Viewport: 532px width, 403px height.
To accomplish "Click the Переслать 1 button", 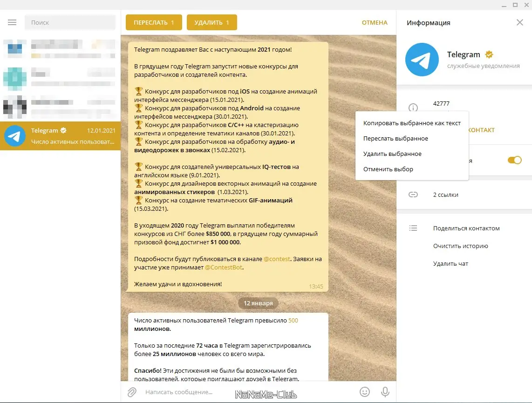I will (x=154, y=22).
